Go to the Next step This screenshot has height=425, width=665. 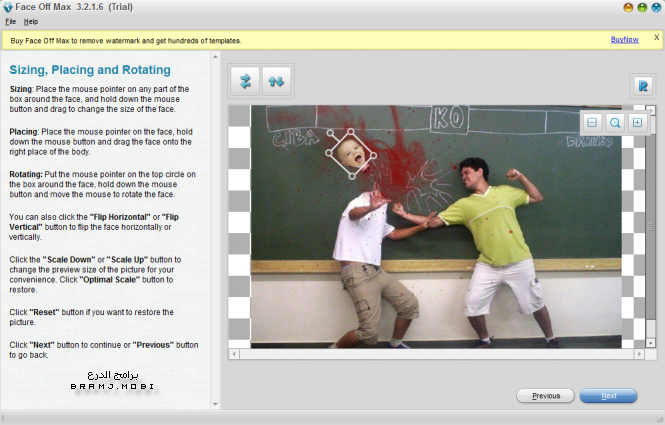pyautogui.click(x=608, y=396)
